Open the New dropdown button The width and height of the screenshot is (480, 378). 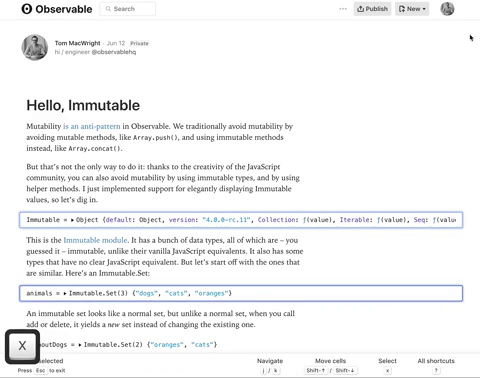click(412, 9)
